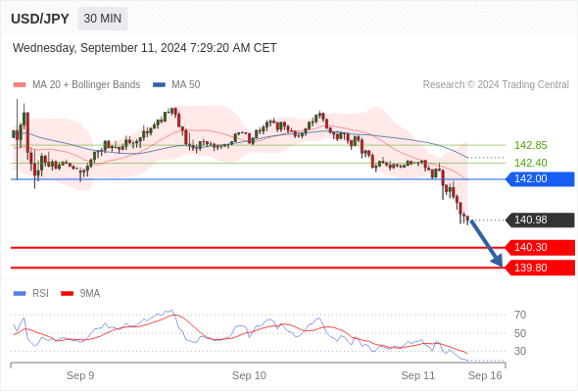Click the red 139.80 target price tag
Image resolution: width=578 pixels, height=392 pixels.
[540, 268]
